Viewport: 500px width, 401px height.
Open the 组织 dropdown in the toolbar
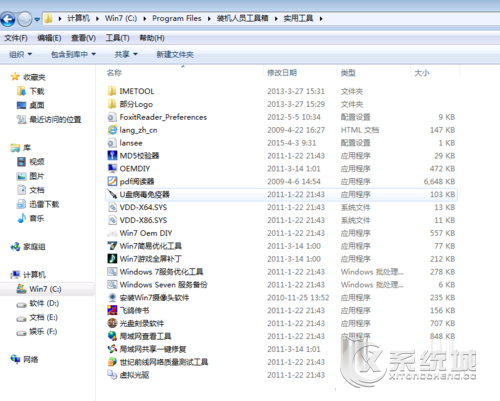(x=20, y=54)
